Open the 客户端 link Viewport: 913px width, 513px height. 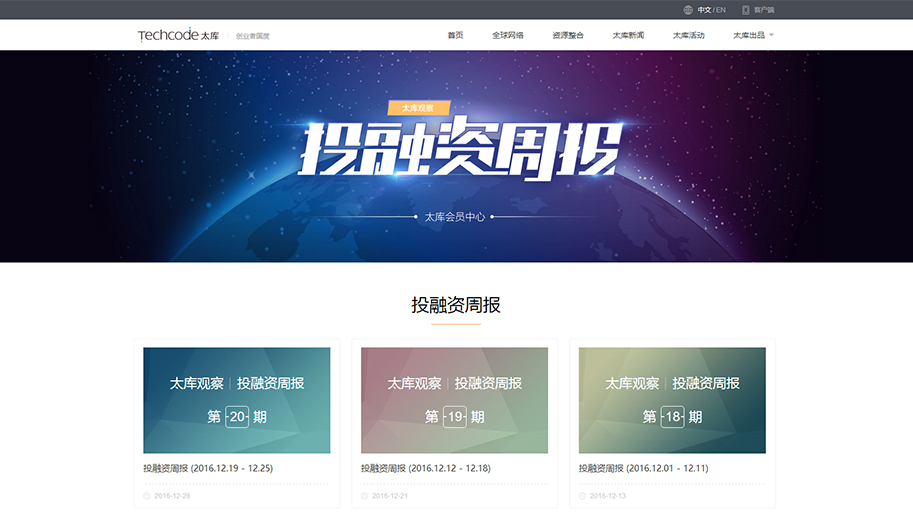pyautogui.click(x=763, y=10)
